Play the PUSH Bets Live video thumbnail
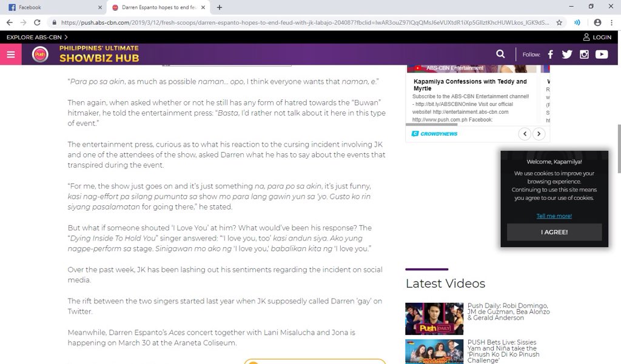This screenshot has height=364, width=621. pos(434,352)
